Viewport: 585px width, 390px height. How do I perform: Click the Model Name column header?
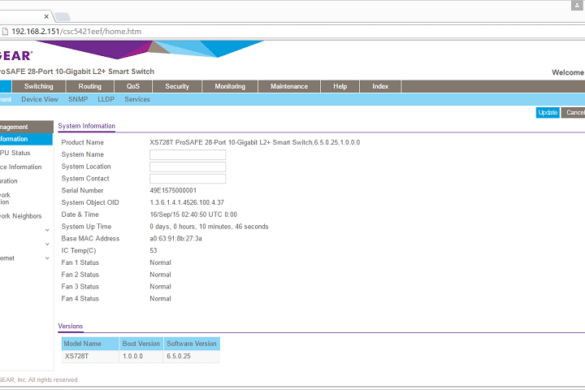pyautogui.click(x=90, y=343)
